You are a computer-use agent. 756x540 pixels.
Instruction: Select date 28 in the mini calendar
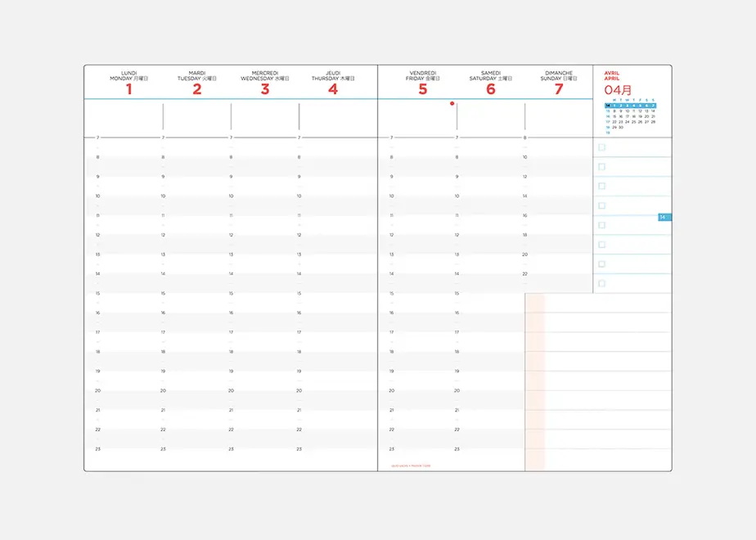coord(653,122)
